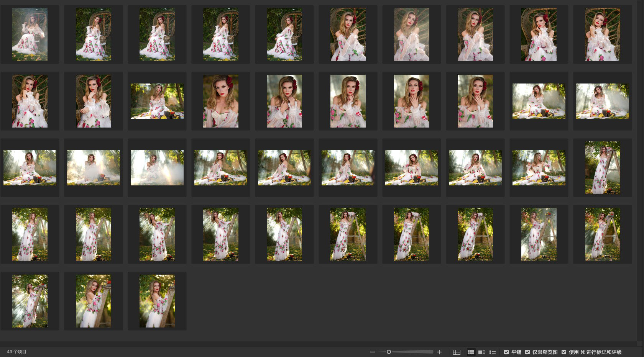644x357 pixels.
Task: Select the first thumbnail in the third row
Action: 30,168
